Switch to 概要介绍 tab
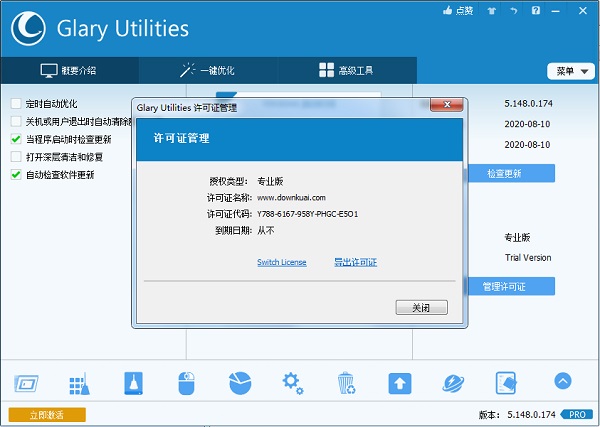Viewport: 600px width, 427px height. point(70,70)
